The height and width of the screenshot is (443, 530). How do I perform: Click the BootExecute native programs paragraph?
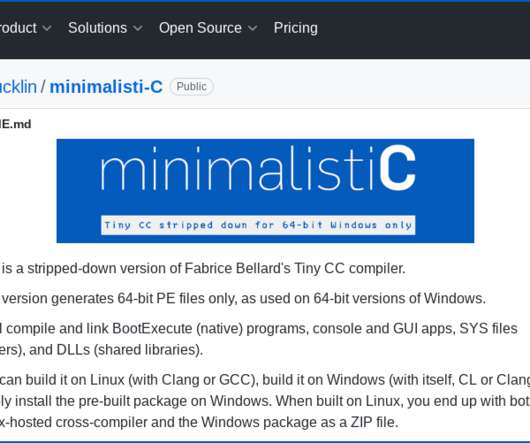[259, 339]
